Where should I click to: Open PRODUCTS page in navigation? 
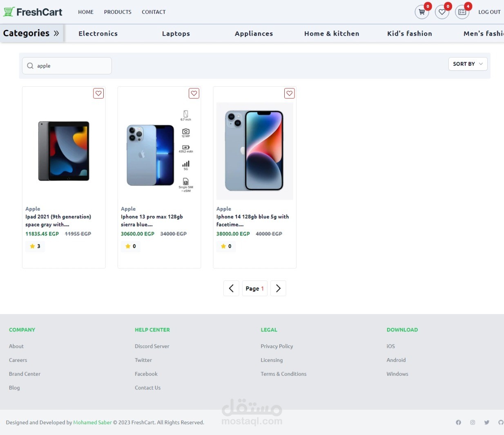pos(118,12)
